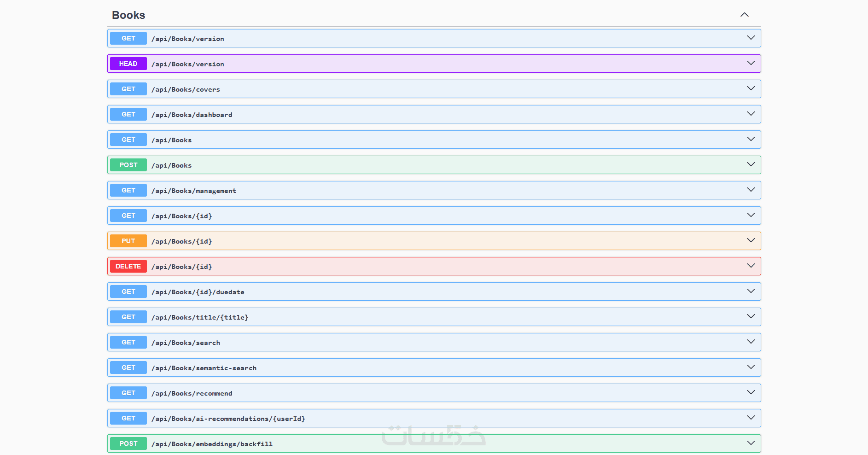
Task: Click GET badge for ai-recommendations/{userId}
Action: tap(128, 418)
